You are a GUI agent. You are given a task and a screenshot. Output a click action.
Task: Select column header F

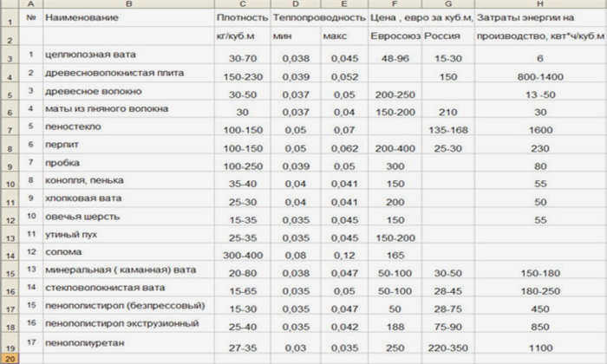(x=395, y=3)
